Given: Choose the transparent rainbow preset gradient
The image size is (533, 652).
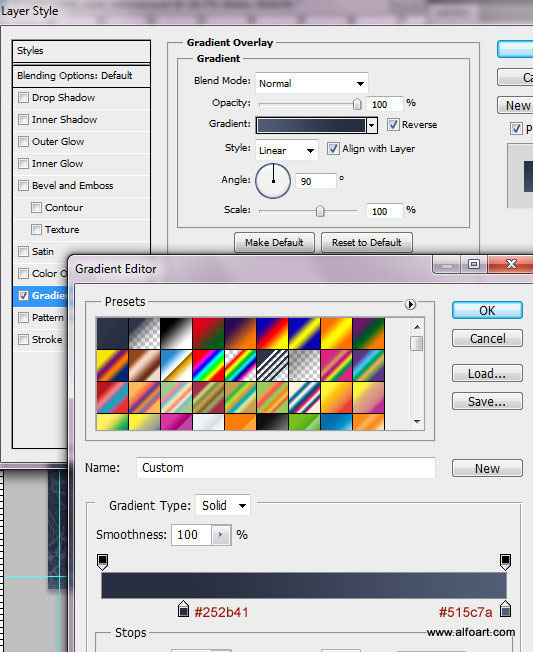Looking at the screenshot, I should tap(240, 366).
